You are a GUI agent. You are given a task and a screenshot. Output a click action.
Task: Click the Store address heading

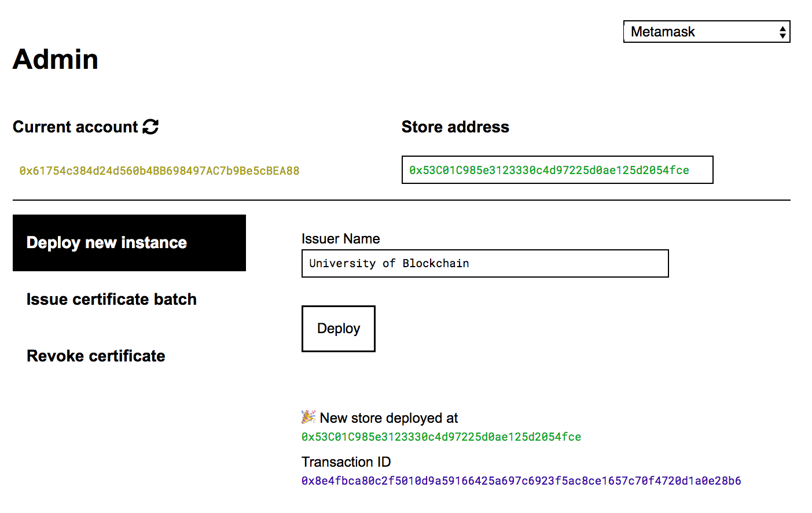pos(455,127)
